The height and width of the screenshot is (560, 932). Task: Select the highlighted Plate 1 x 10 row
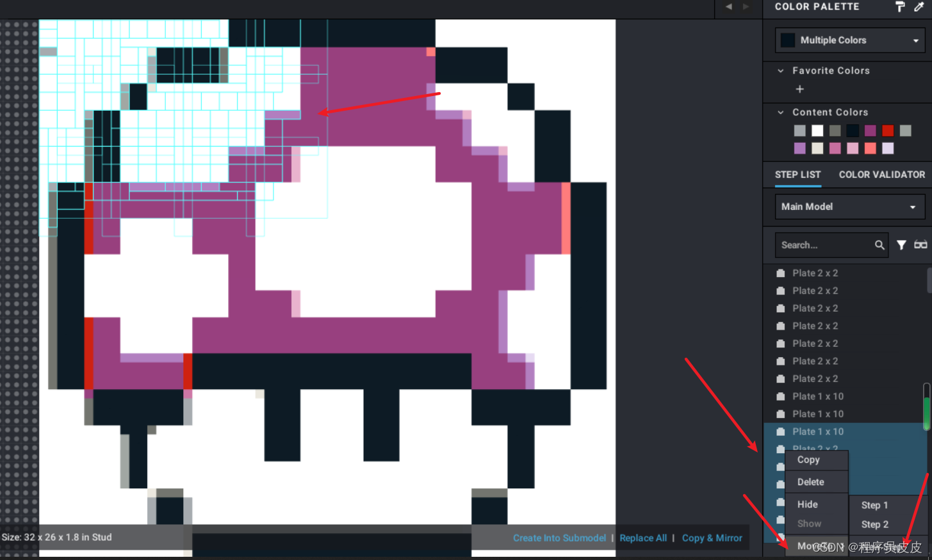[x=845, y=432]
